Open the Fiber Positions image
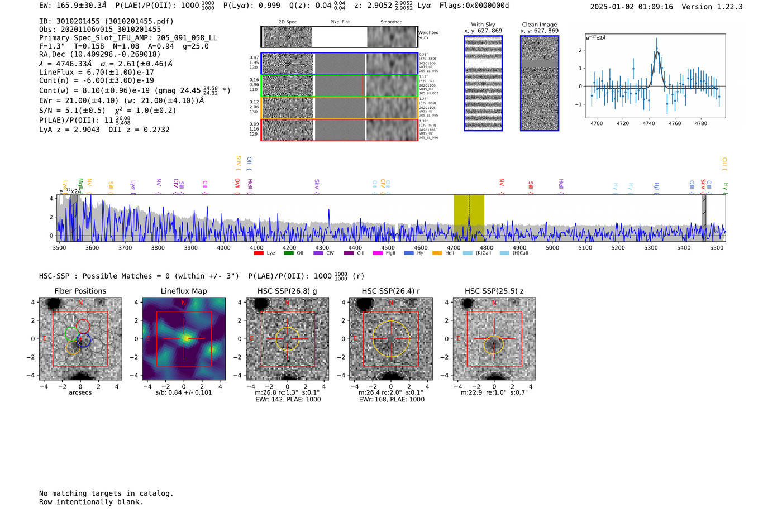782x532 pixels. (80, 339)
